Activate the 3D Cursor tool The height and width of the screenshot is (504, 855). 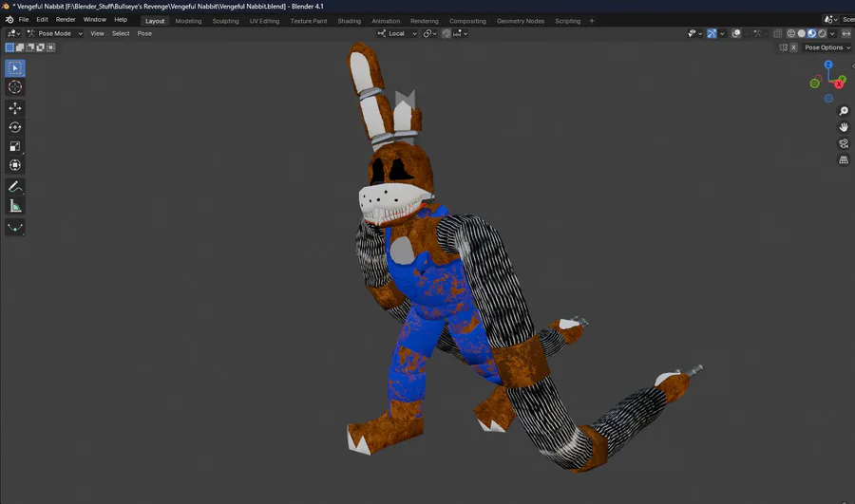[14, 87]
